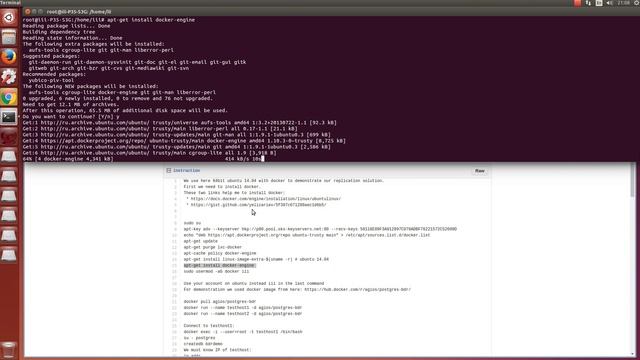The width and height of the screenshot is (640, 360).
Task: Click the line number beside 'sudo su'
Action: 175,223
